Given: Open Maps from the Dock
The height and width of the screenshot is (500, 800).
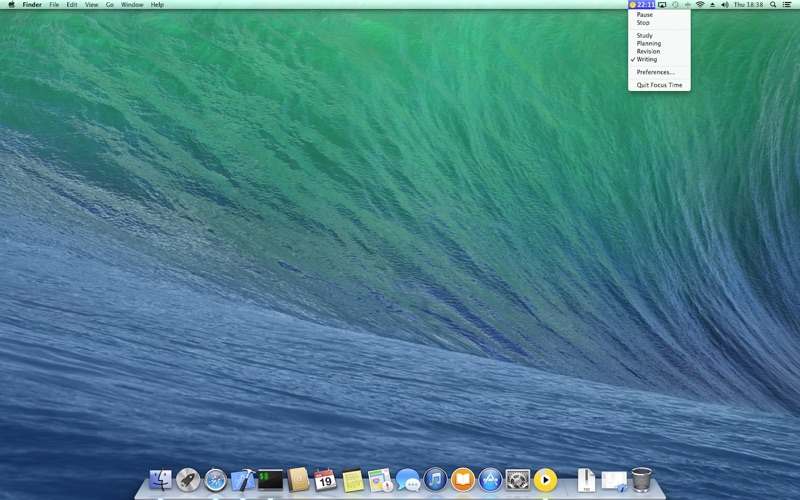Looking at the screenshot, I should (380, 480).
